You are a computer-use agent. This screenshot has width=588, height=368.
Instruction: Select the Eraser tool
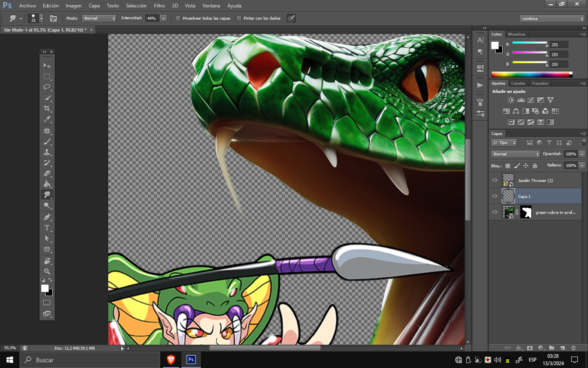coord(47,173)
